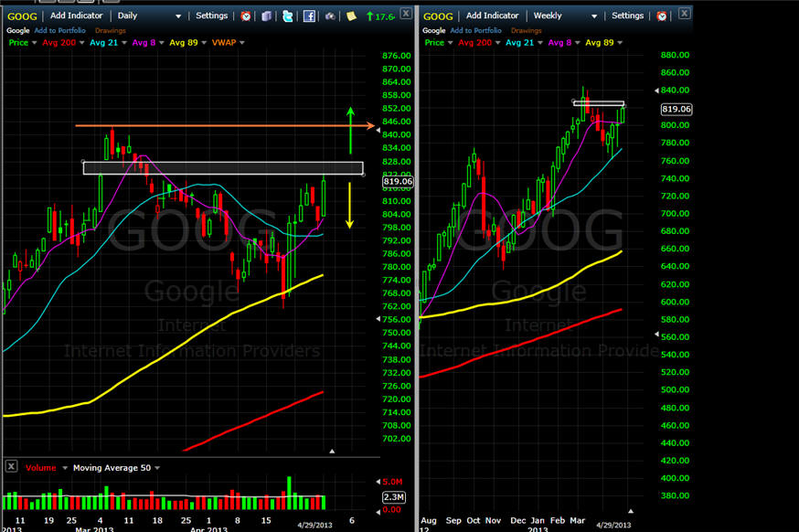Click Add to Portfolio link in daily chart
This screenshot has height=532, width=799.
click(59, 30)
